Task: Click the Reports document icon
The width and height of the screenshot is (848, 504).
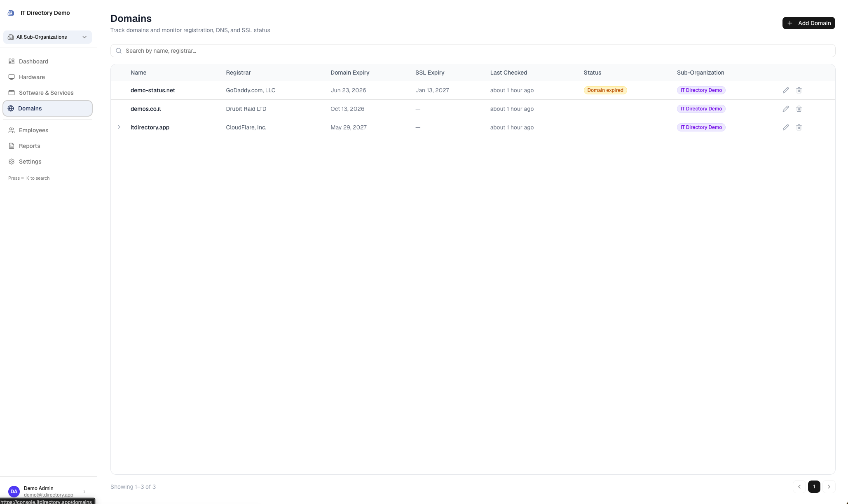Action: [12, 146]
